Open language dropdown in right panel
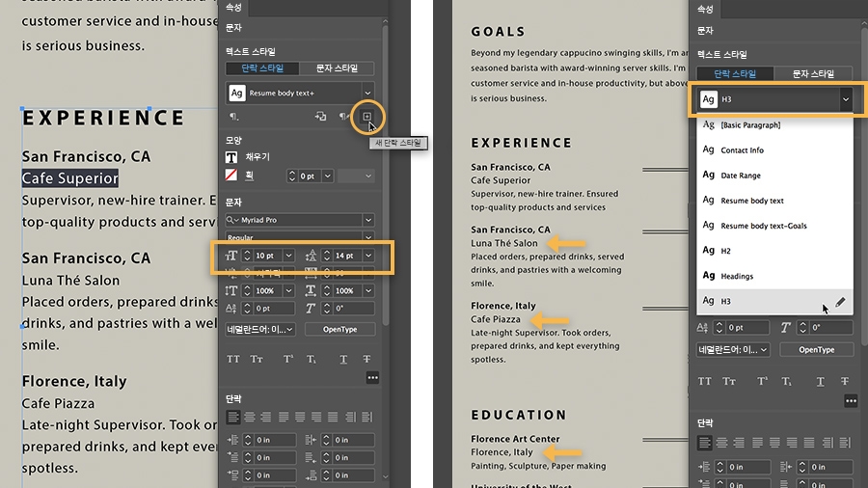 click(733, 350)
